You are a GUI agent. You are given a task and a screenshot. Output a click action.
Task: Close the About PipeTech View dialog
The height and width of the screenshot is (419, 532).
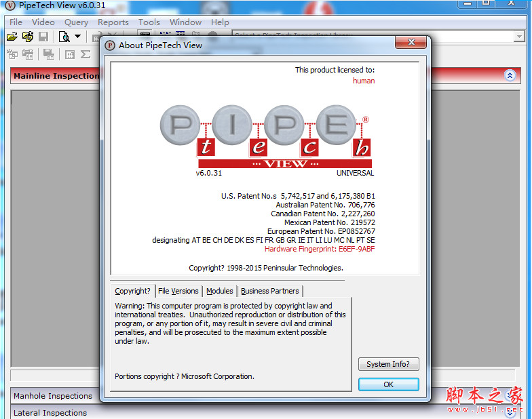click(x=411, y=42)
